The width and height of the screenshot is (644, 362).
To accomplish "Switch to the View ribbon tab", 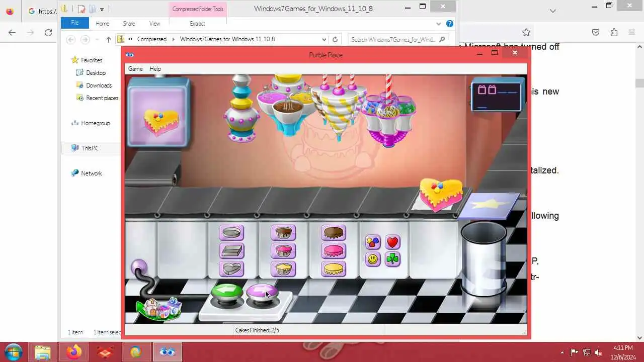I will point(154,24).
